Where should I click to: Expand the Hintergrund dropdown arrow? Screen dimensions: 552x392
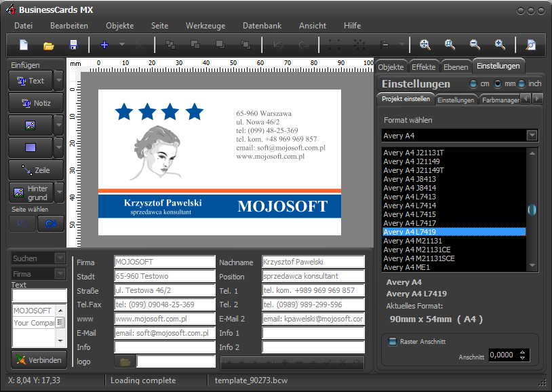pyautogui.click(x=59, y=193)
